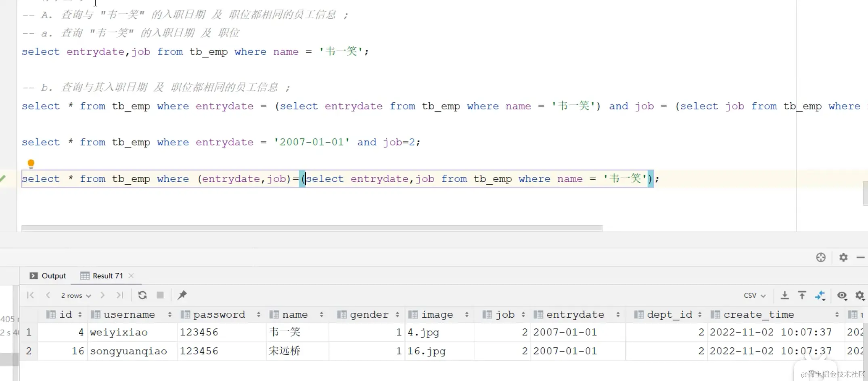Reload the query result data

click(x=142, y=295)
